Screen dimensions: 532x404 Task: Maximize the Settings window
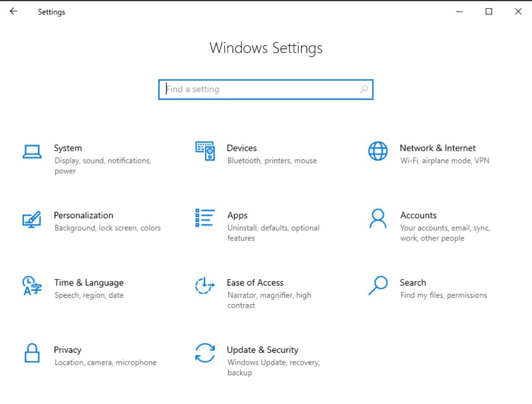point(488,12)
